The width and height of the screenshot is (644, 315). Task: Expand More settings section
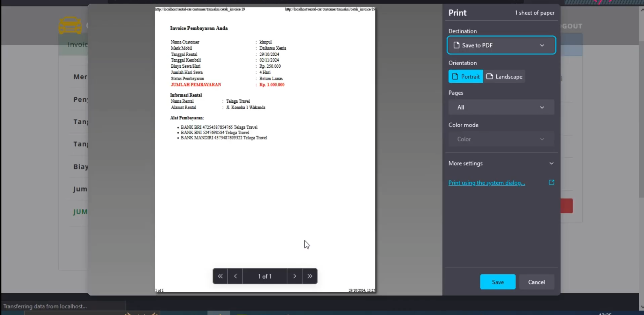pyautogui.click(x=501, y=163)
